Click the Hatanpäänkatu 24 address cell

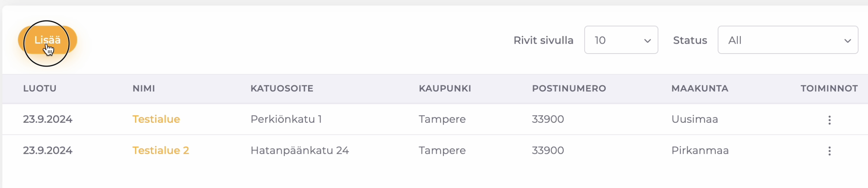click(299, 150)
